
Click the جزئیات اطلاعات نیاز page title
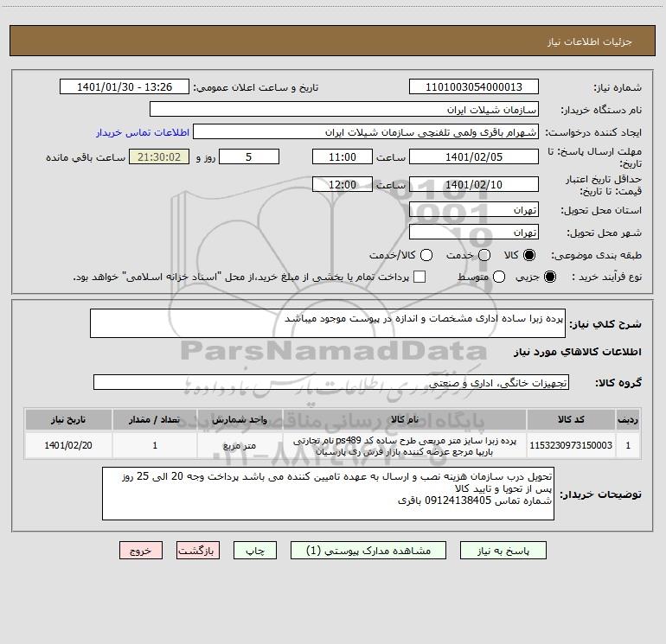(589, 41)
